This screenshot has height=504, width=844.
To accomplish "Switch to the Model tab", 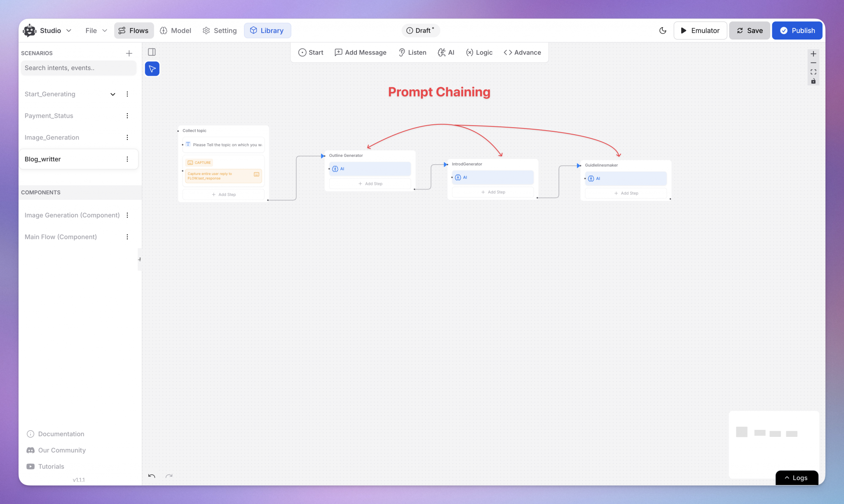I will (x=176, y=30).
